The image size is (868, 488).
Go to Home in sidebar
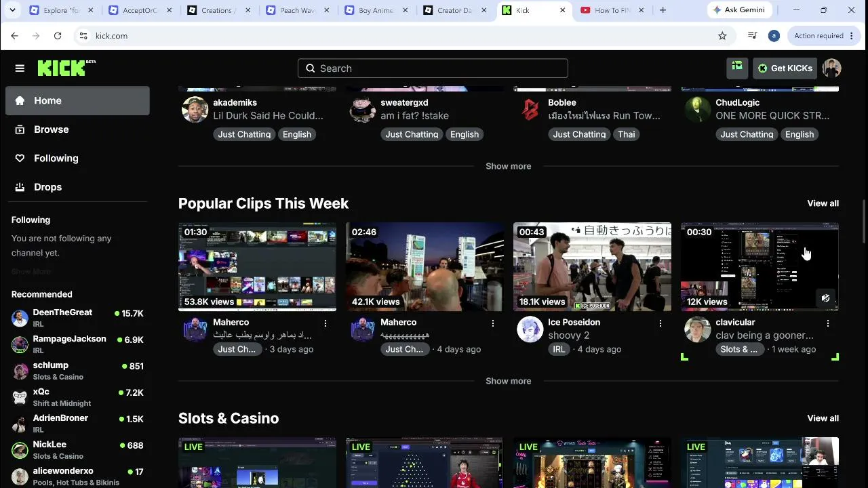[x=77, y=100]
